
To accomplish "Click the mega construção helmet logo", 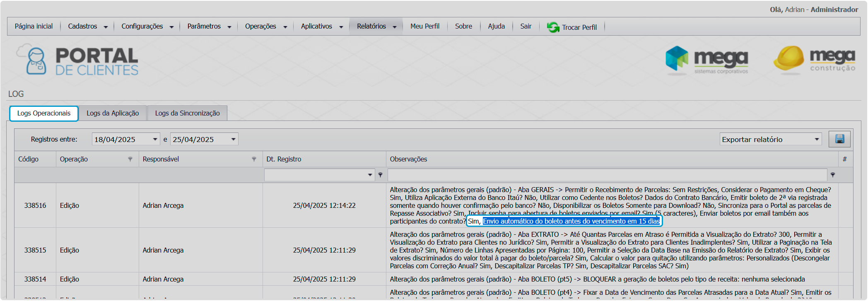I will point(814,60).
